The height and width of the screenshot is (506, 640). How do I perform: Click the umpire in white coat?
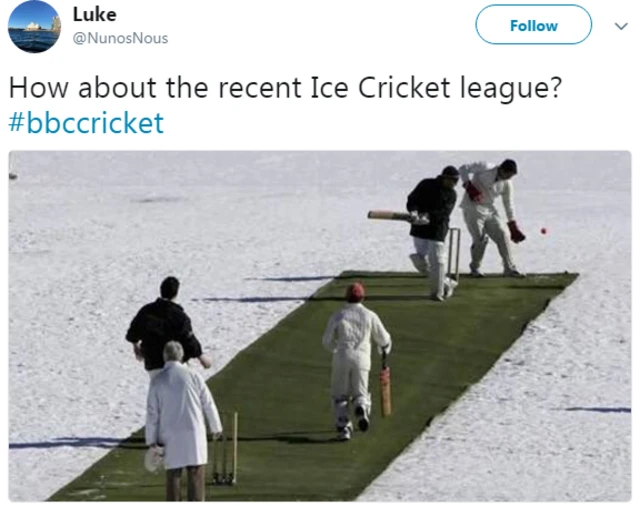pos(180,420)
